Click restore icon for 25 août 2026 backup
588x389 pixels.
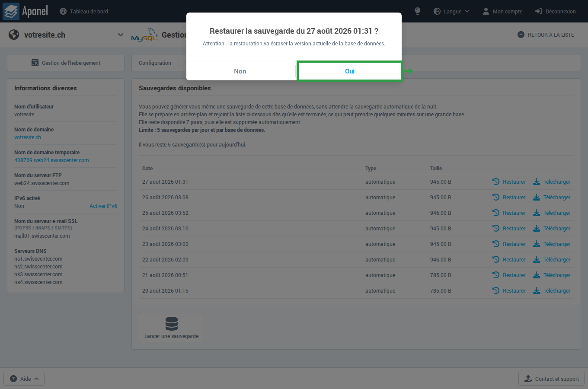(496, 213)
